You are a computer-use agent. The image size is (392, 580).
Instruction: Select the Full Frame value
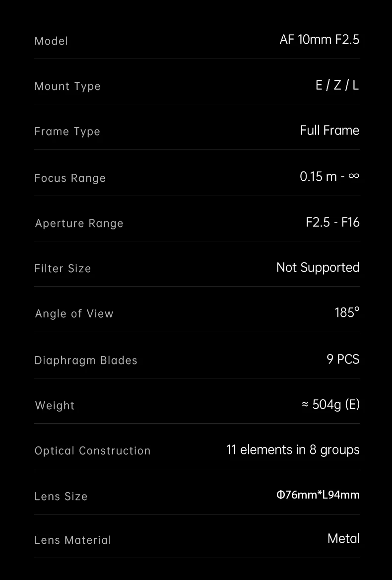(329, 130)
